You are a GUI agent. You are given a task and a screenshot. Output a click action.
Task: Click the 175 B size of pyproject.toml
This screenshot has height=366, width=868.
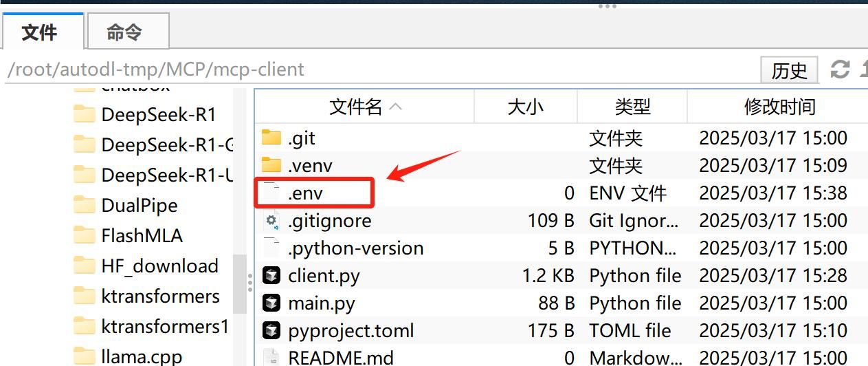tap(551, 331)
